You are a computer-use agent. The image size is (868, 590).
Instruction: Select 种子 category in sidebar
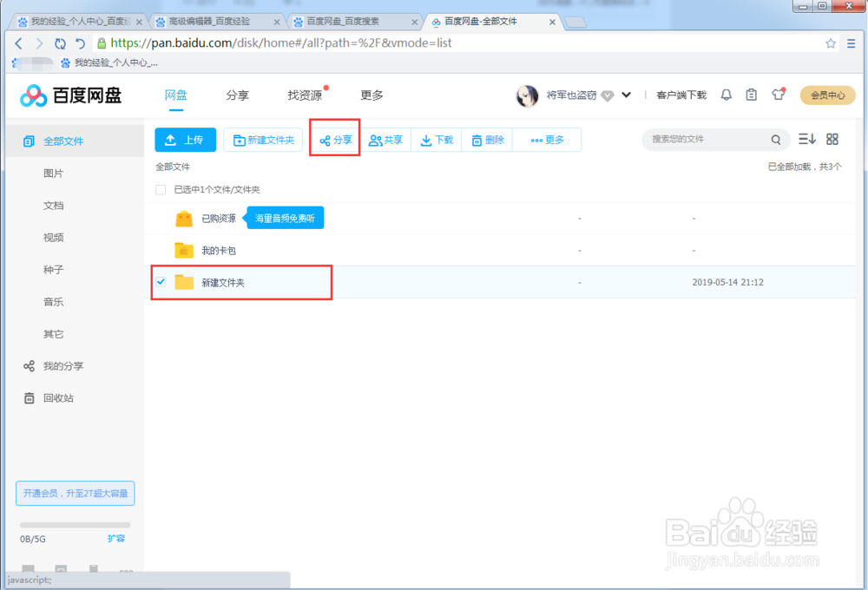54,270
